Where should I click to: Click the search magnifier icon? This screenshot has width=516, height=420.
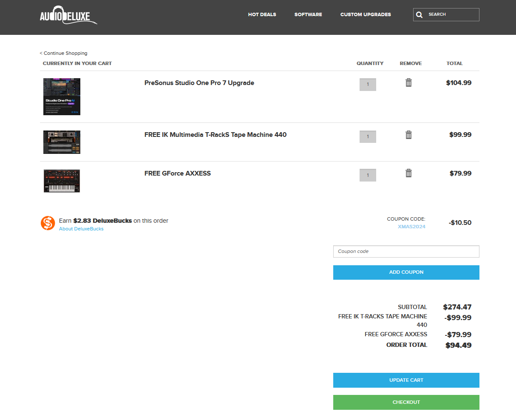[x=420, y=15]
